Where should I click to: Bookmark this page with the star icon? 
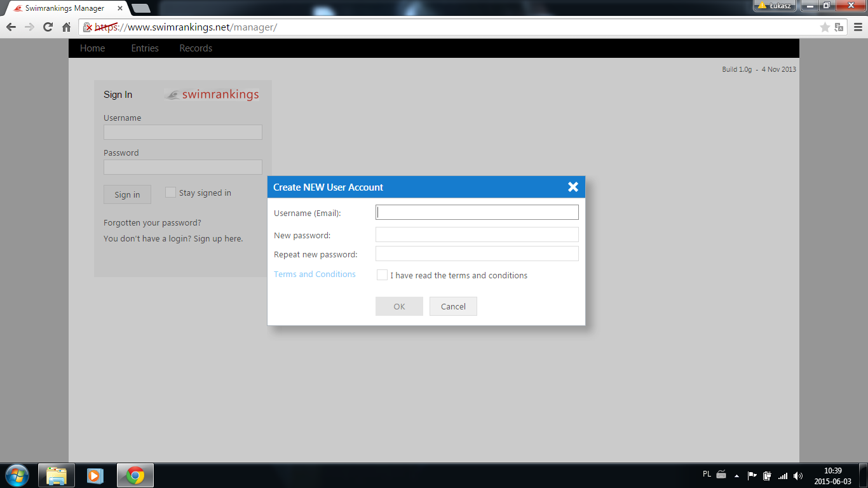point(825,27)
